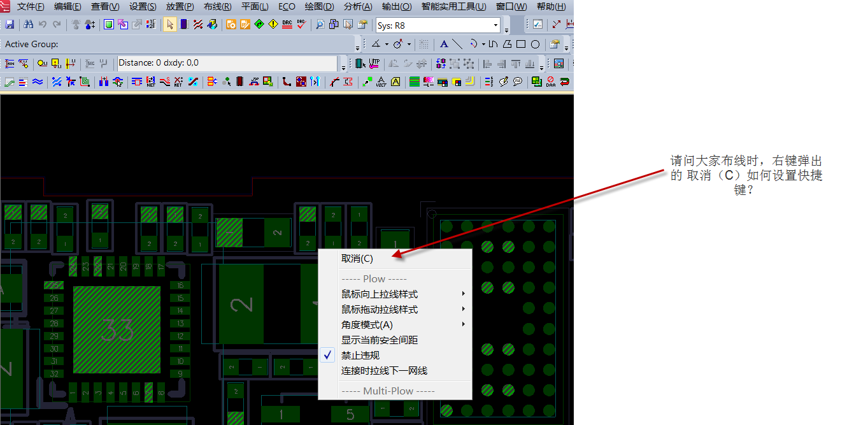Click the Redo arrow icon
The width and height of the screenshot is (868, 425).
57,25
